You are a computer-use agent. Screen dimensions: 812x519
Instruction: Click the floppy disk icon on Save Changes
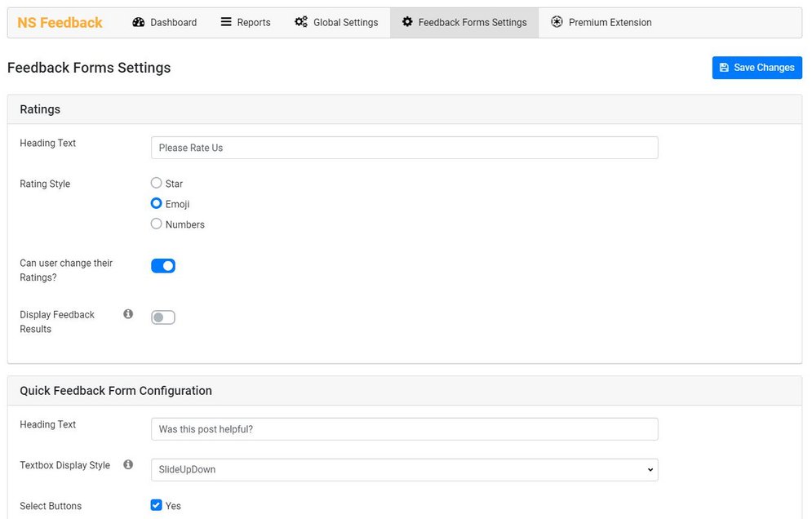724,68
